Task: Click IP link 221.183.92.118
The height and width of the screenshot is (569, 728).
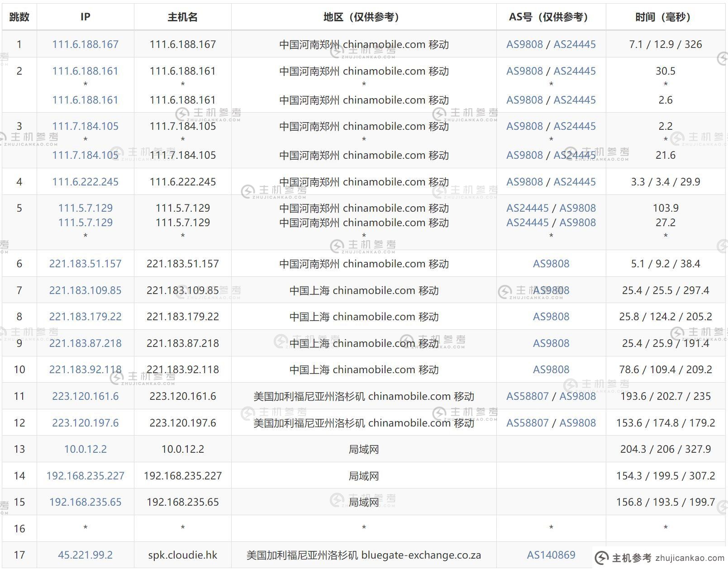Action: coord(85,370)
